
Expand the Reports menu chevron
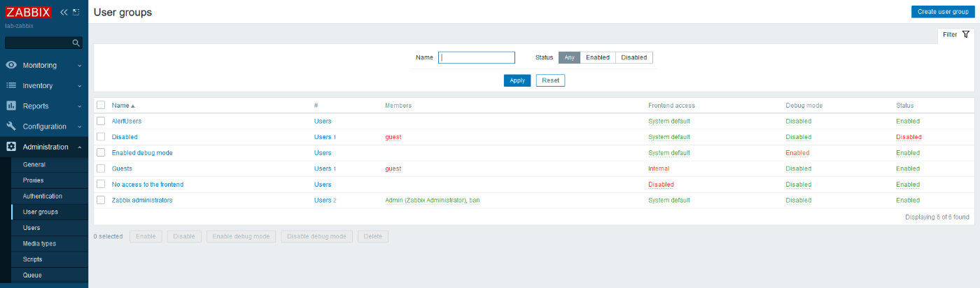(x=80, y=106)
